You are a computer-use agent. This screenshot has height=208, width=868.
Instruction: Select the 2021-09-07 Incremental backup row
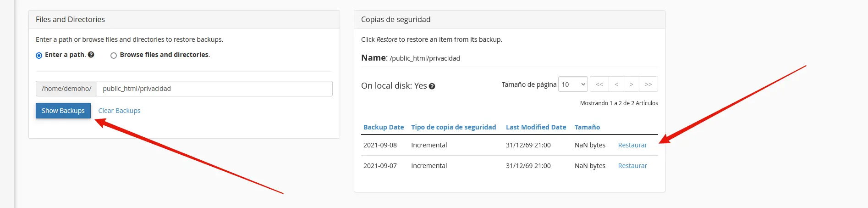point(510,166)
